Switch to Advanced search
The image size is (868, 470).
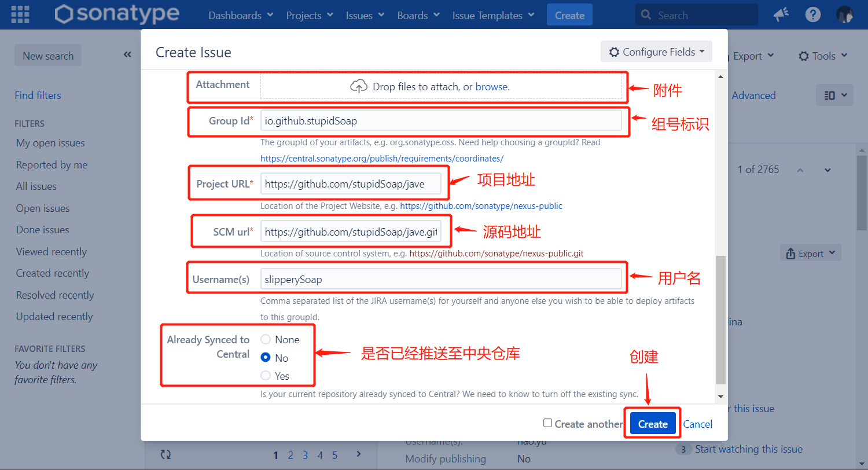pos(753,96)
